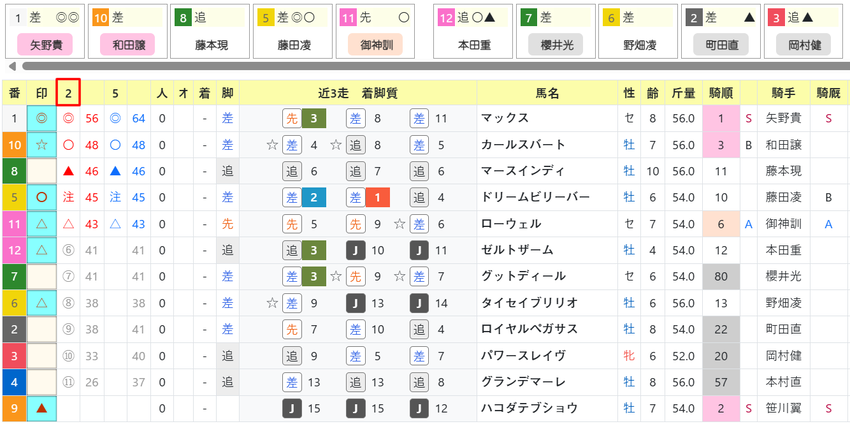Click horse name マックス
Screen dimensions: 850x424
click(504, 118)
